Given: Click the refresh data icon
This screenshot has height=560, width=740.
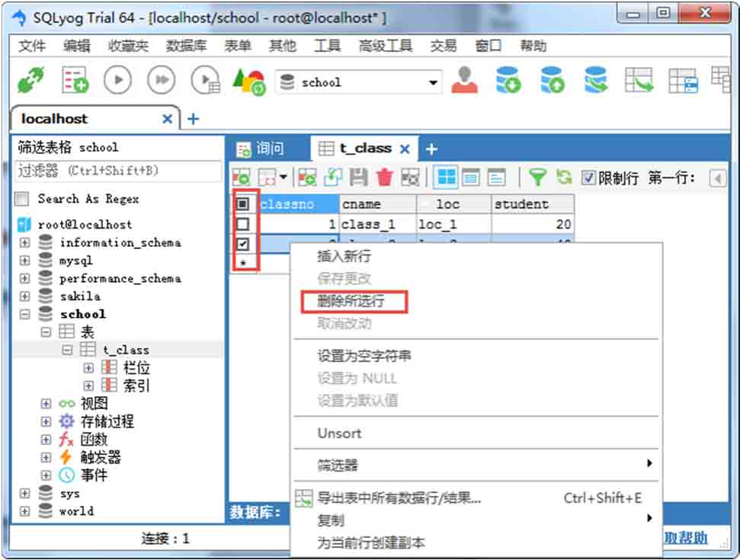Looking at the screenshot, I should click(x=564, y=178).
